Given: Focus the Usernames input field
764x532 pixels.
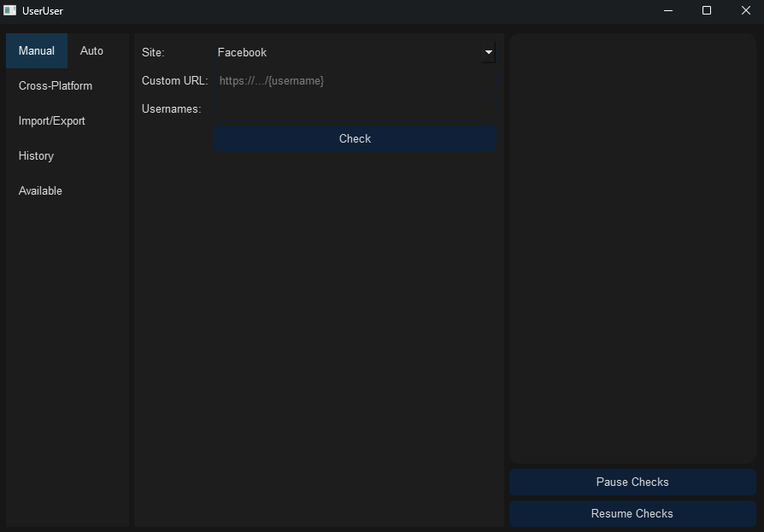Looking at the screenshot, I should click(x=355, y=109).
